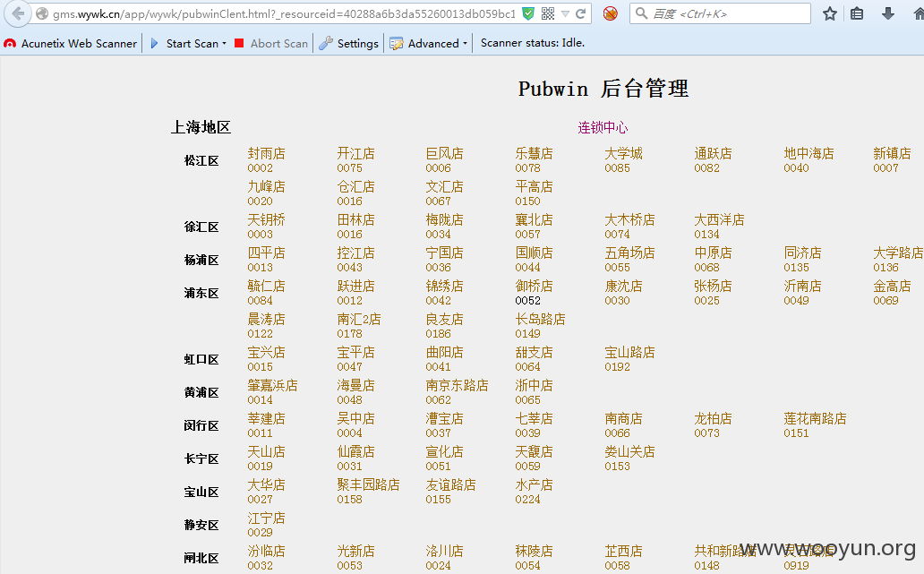Screen dimensions: 924x574
Task: Click the red blocker extension icon
Action: 611,13
